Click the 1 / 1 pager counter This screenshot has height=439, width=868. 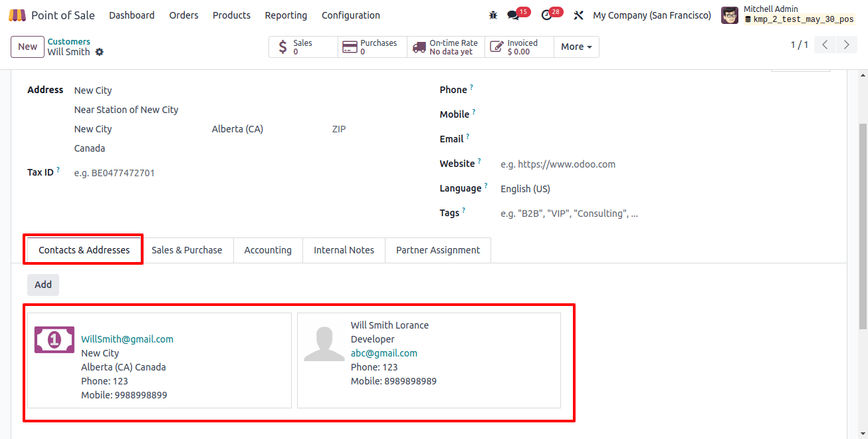point(799,45)
